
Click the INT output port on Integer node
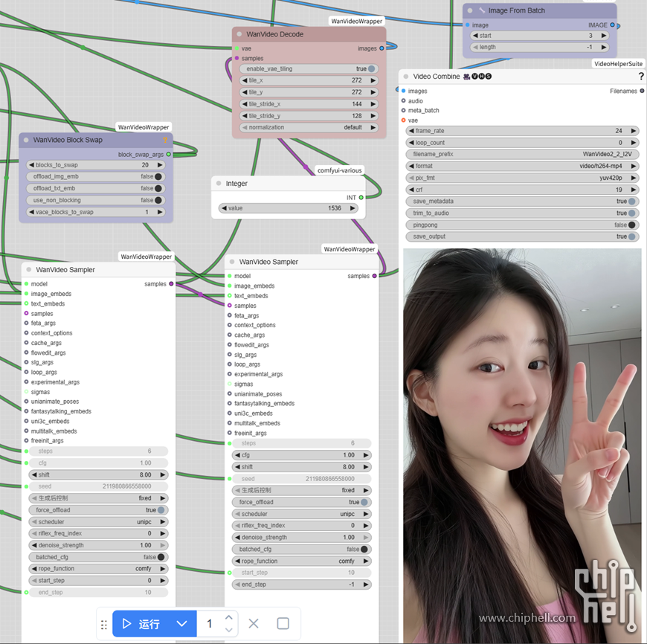(361, 198)
